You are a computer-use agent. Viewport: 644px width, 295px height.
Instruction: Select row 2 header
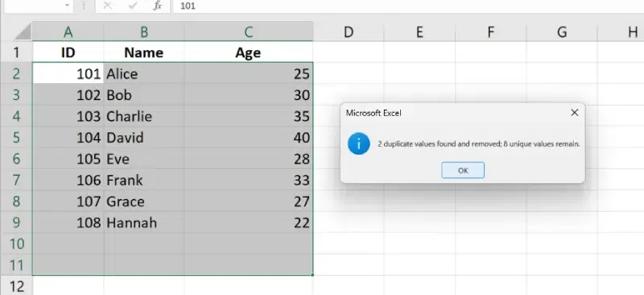16,73
